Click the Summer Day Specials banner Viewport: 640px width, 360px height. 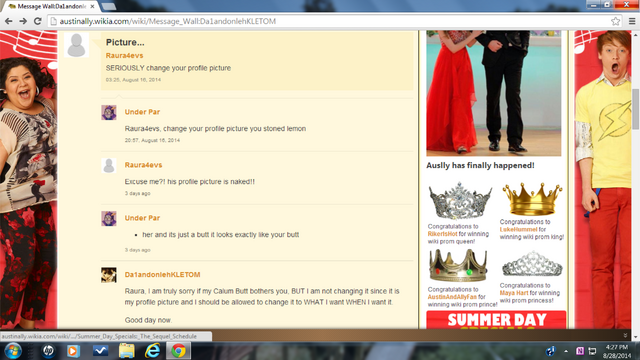(496, 320)
